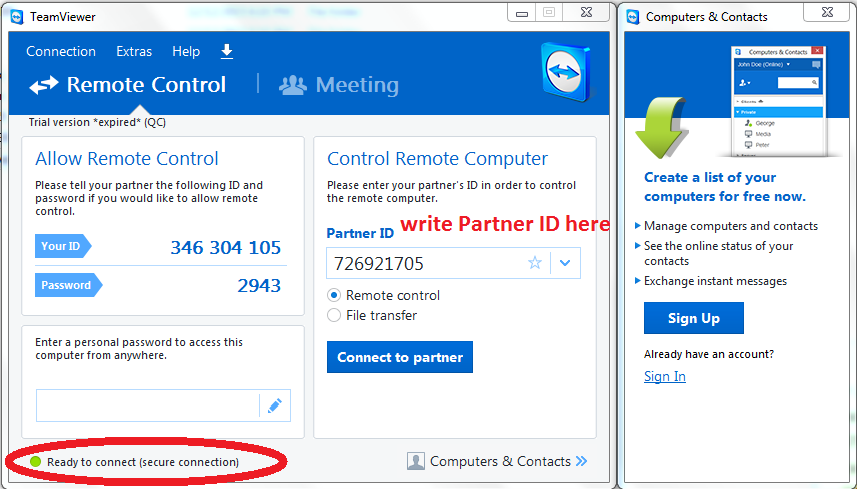857x489 pixels.
Task: Click the Meeting people icon
Action: pos(293,85)
